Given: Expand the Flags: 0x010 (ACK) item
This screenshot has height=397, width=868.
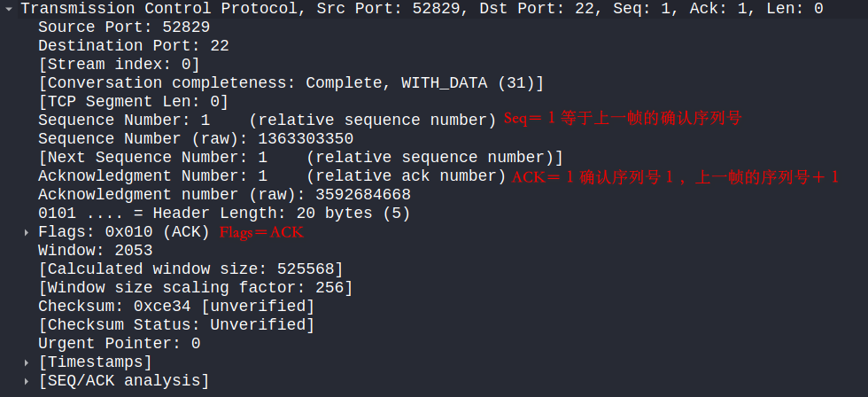Looking at the screenshot, I should click(x=26, y=232).
